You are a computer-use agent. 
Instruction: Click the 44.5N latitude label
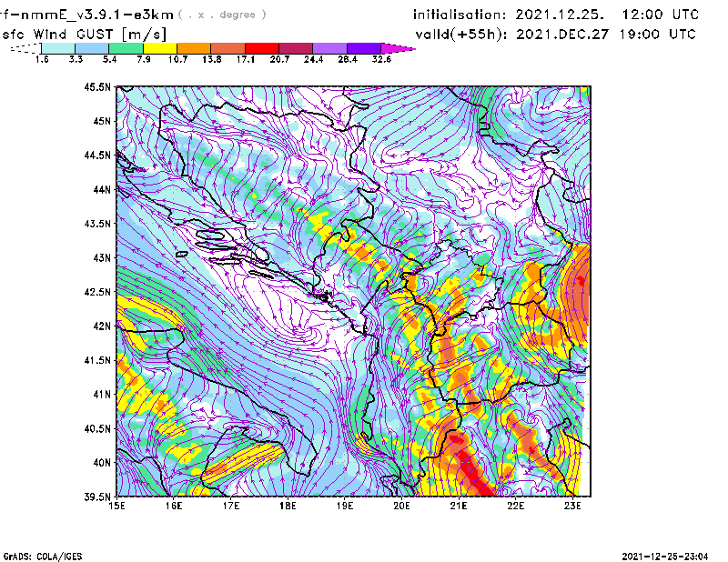97,155
